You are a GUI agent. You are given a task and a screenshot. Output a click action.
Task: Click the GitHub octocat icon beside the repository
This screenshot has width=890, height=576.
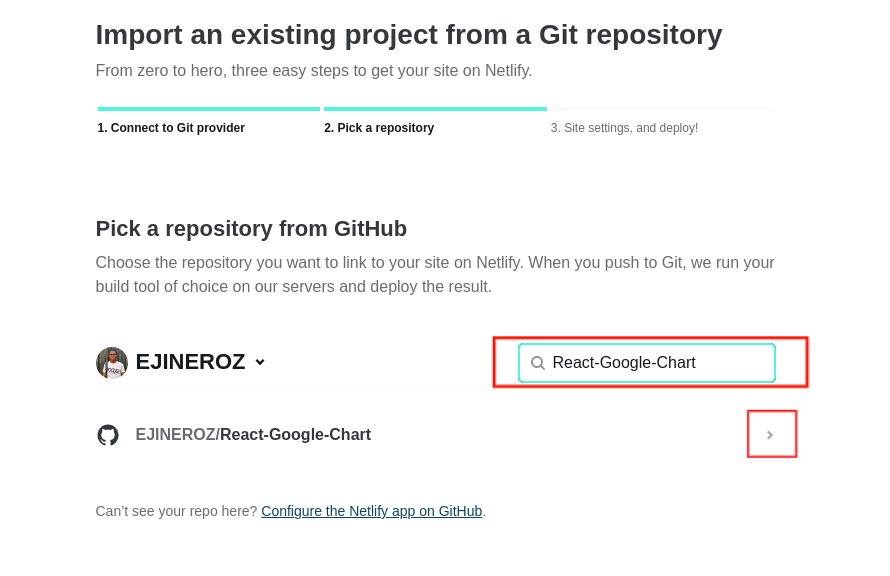point(108,435)
